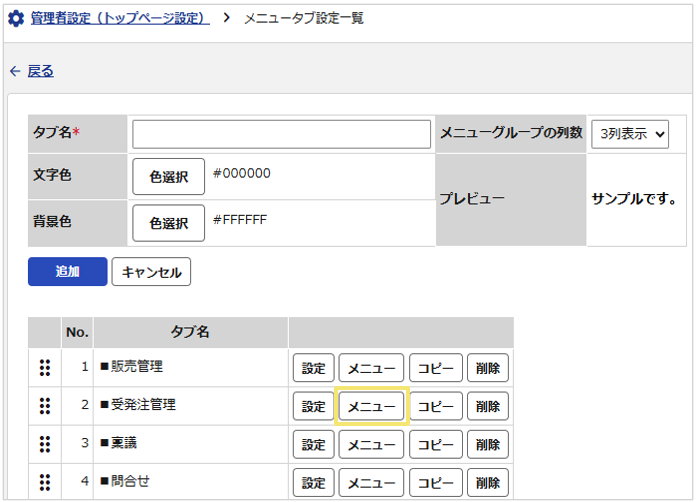Click the #FFFFFF background color value
The height and width of the screenshot is (502, 697).
[240, 220]
